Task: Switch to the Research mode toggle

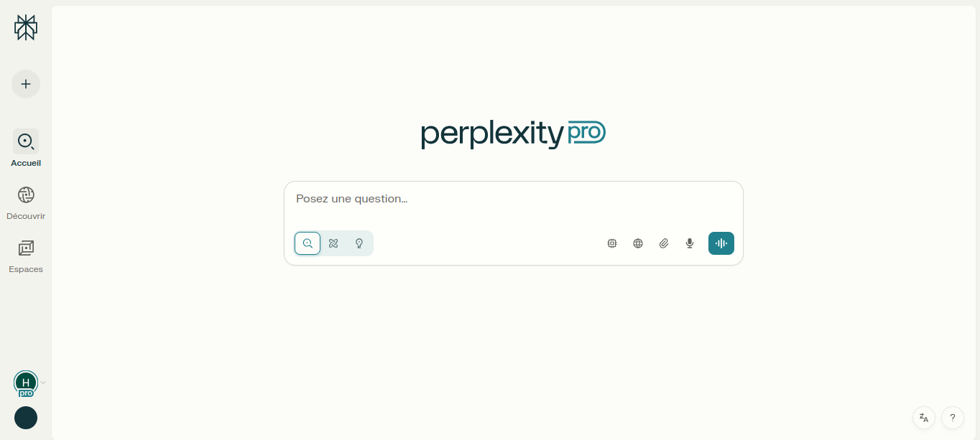Action: [333, 243]
